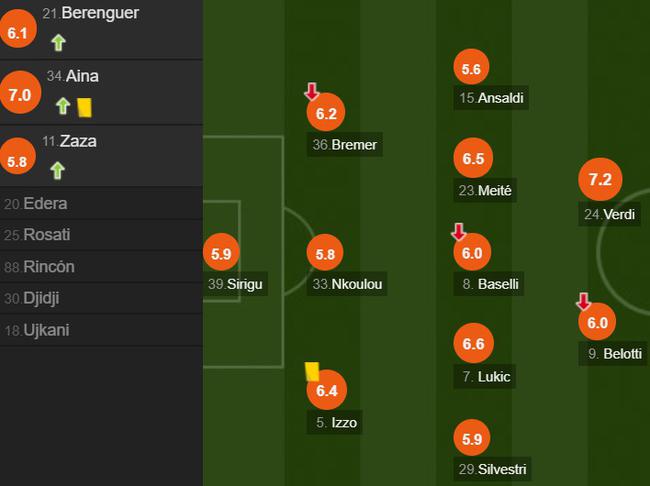
Task: Click red sub-off arrow above Belotti
Action: pos(583,301)
